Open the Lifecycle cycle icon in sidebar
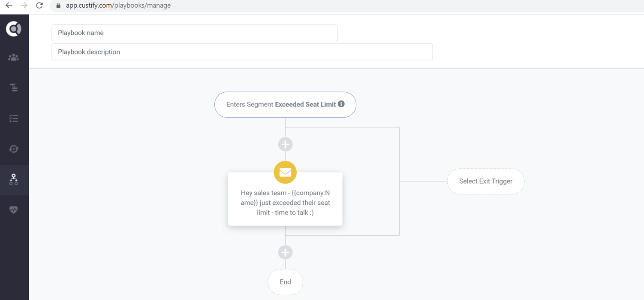This screenshot has width=644, height=300. [14, 148]
